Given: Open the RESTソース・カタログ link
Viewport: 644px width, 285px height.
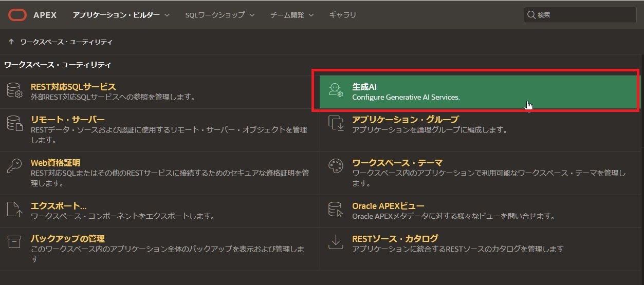Looking at the screenshot, I should [395, 238].
